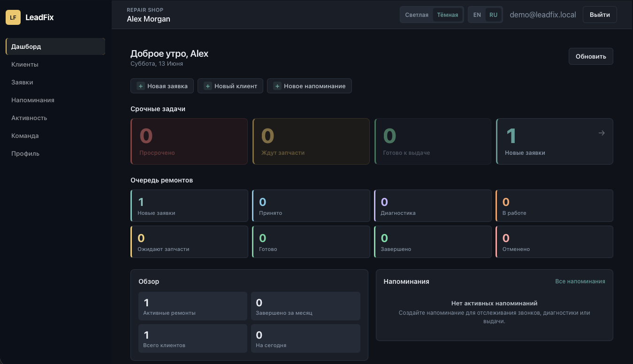The width and height of the screenshot is (633, 364).
Task: Select the Диагностика queue card
Action: pos(433,205)
